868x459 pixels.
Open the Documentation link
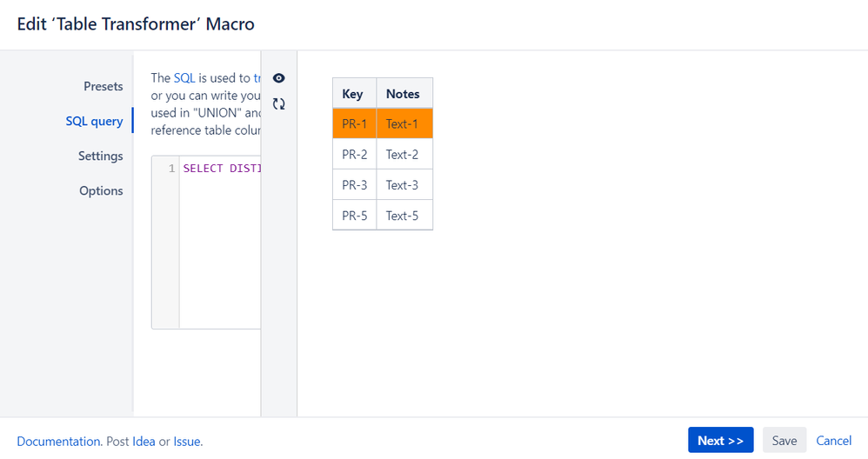coord(58,442)
